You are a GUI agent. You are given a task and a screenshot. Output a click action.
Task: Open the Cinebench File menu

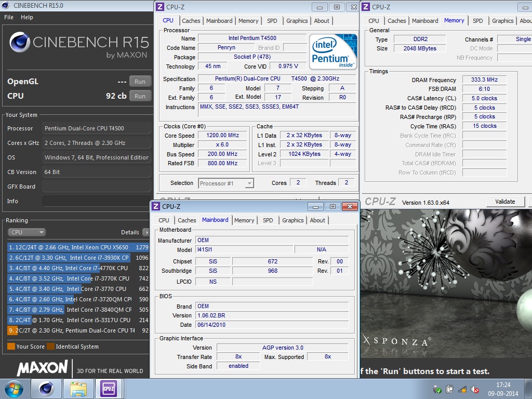(x=9, y=17)
